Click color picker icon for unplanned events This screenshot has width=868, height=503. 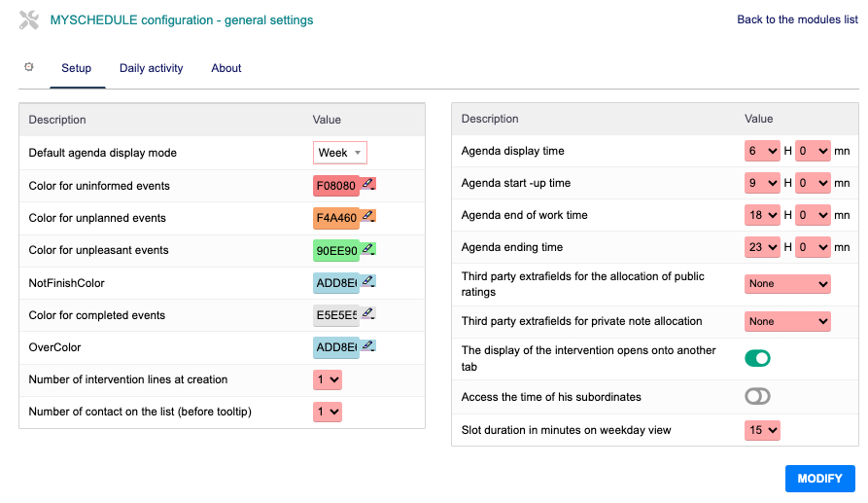click(x=367, y=216)
